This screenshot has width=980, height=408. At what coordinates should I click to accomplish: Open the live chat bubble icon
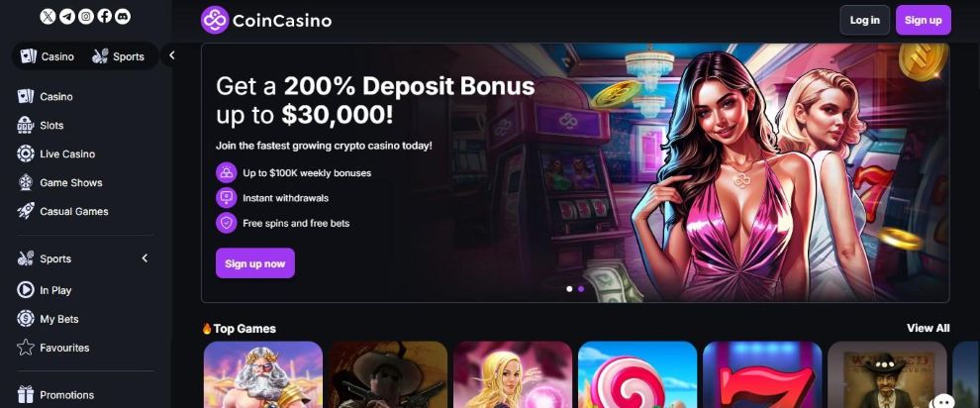click(941, 400)
